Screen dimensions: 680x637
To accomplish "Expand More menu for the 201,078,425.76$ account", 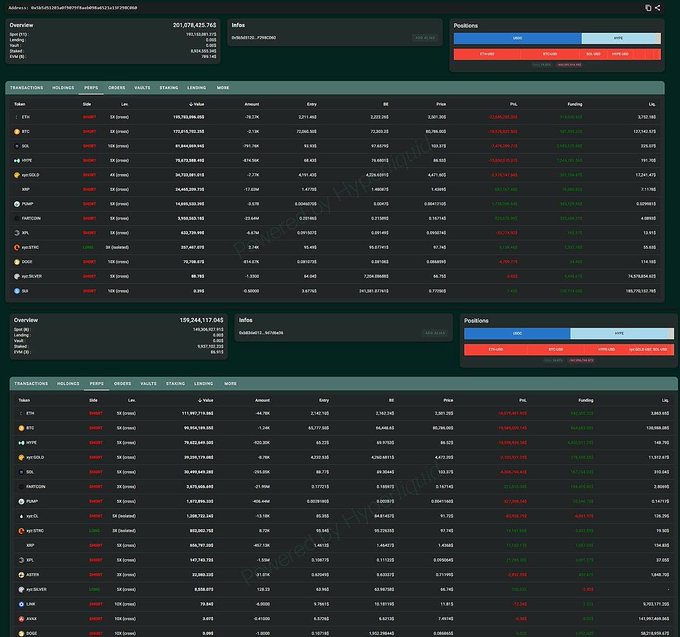I will [223, 88].
